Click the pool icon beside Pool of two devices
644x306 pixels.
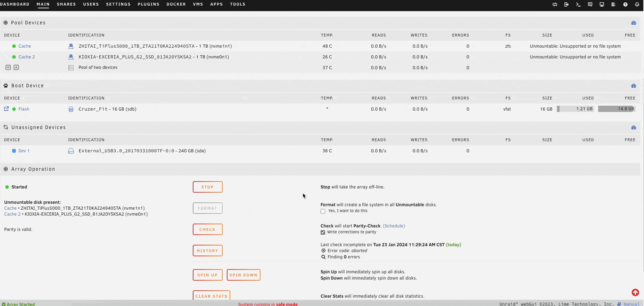(71, 68)
